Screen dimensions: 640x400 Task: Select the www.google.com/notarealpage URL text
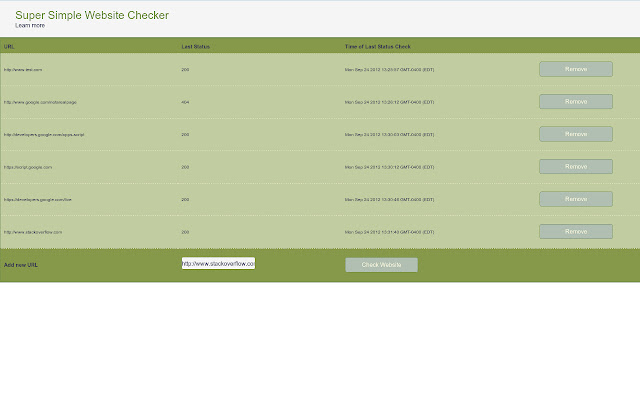pos(40,102)
